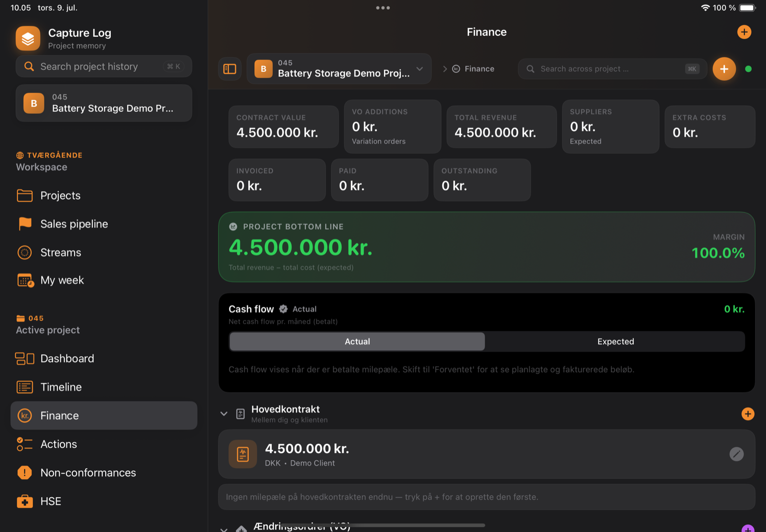Click the Extra Costs card
The image size is (766, 532).
[710, 127]
